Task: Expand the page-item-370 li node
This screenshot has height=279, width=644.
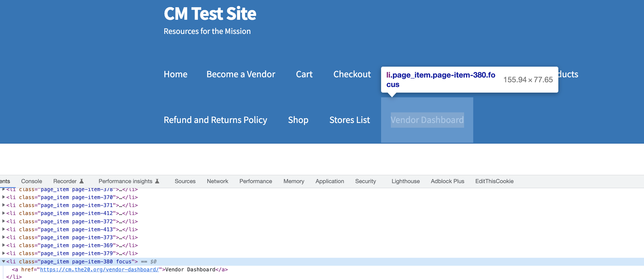Action: tap(4, 197)
